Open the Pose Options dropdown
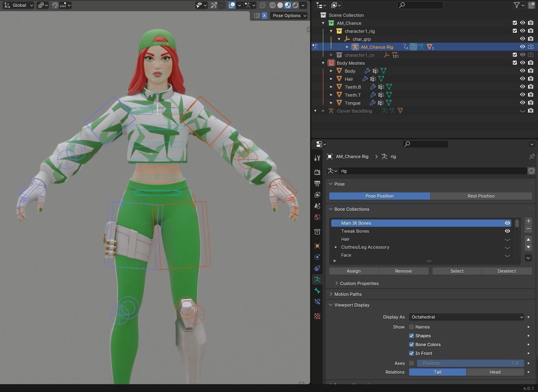538x392 pixels. (289, 16)
